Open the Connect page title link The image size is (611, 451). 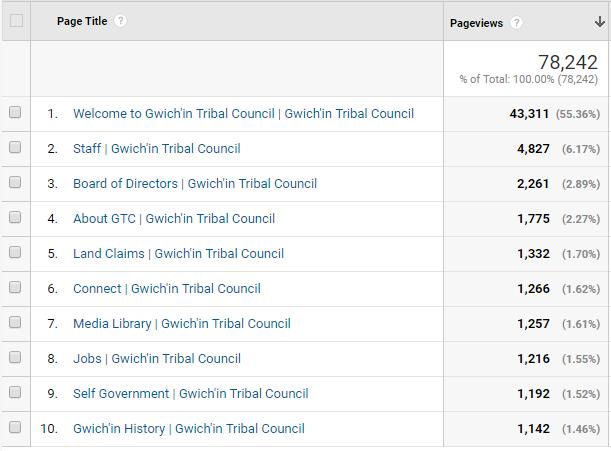tap(166, 289)
